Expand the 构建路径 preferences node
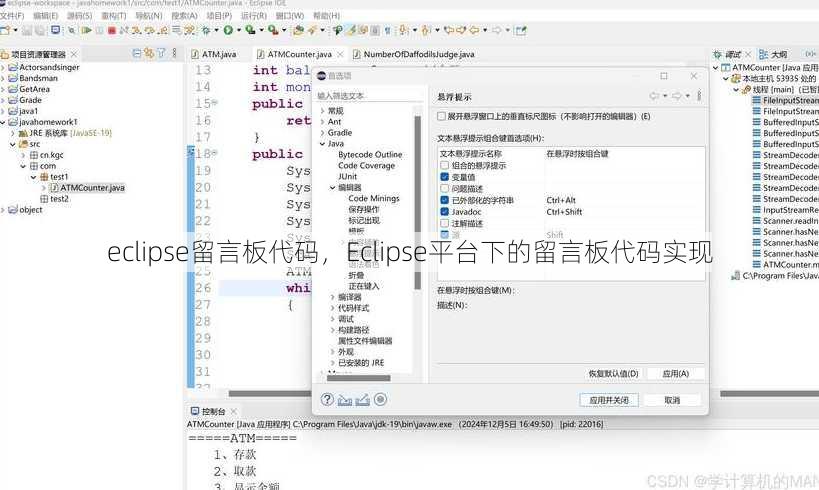 coord(333,330)
